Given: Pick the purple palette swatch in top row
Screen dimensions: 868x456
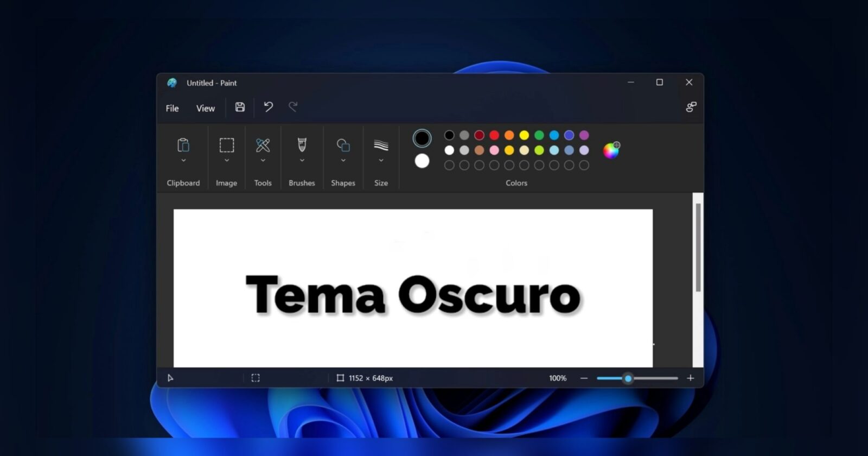Looking at the screenshot, I should [x=584, y=135].
